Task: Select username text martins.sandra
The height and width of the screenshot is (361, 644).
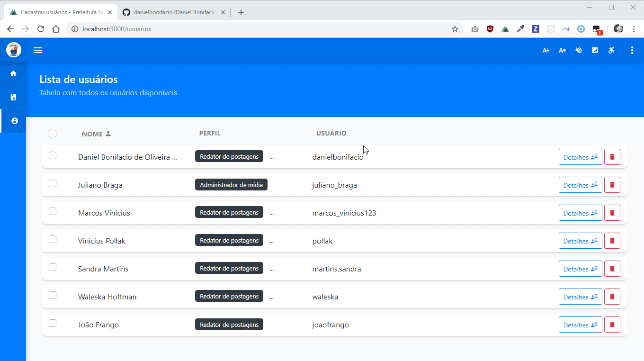Action: pyautogui.click(x=337, y=269)
